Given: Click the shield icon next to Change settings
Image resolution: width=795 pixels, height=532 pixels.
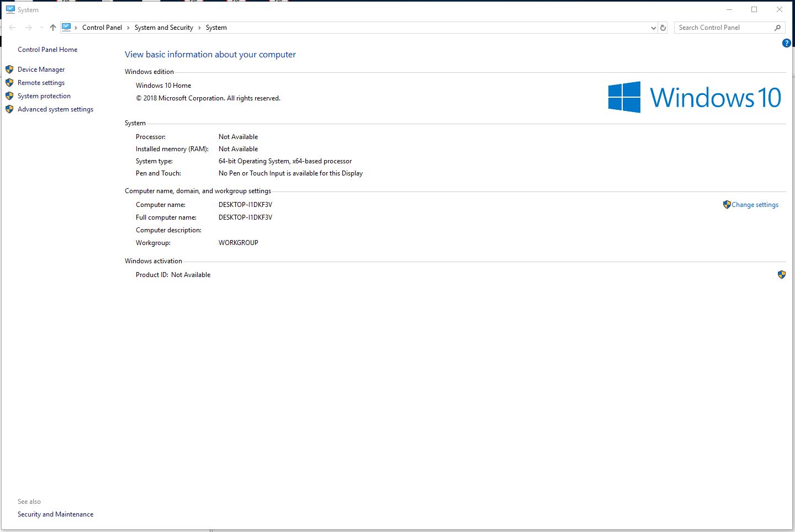Looking at the screenshot, I should (x=727, y=205).
